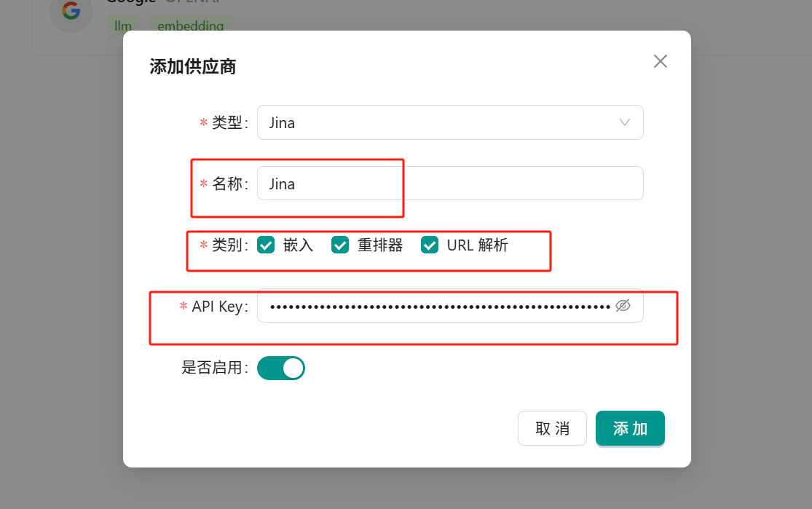Viewport: 812px width, 509px height.
Task: Click the 添加供应商 dialog title
Action: tap(192, 67)
